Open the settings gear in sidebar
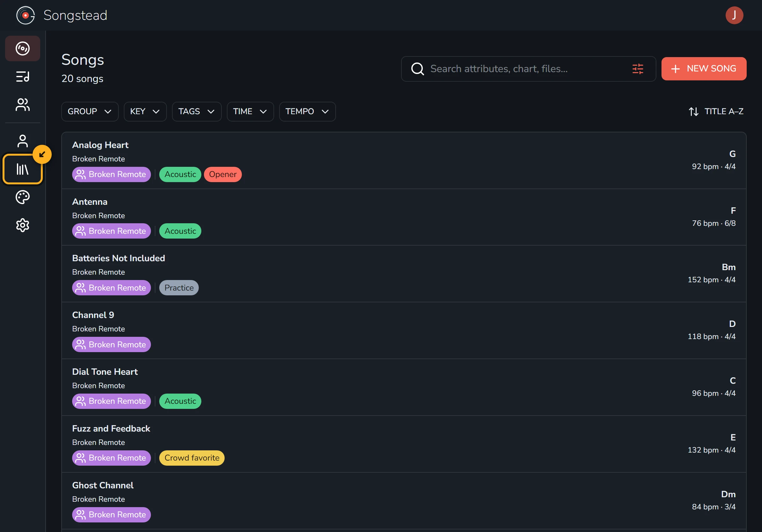 (23, 225)
